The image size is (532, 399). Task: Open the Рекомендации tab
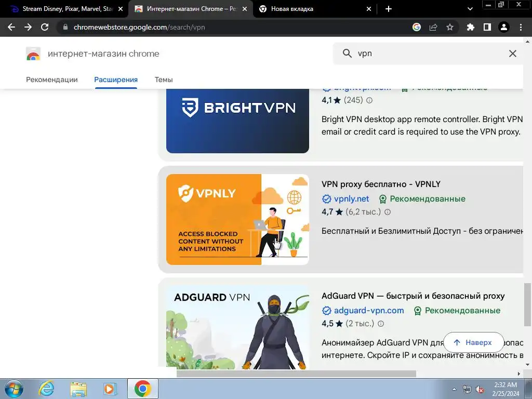point(52,79)
